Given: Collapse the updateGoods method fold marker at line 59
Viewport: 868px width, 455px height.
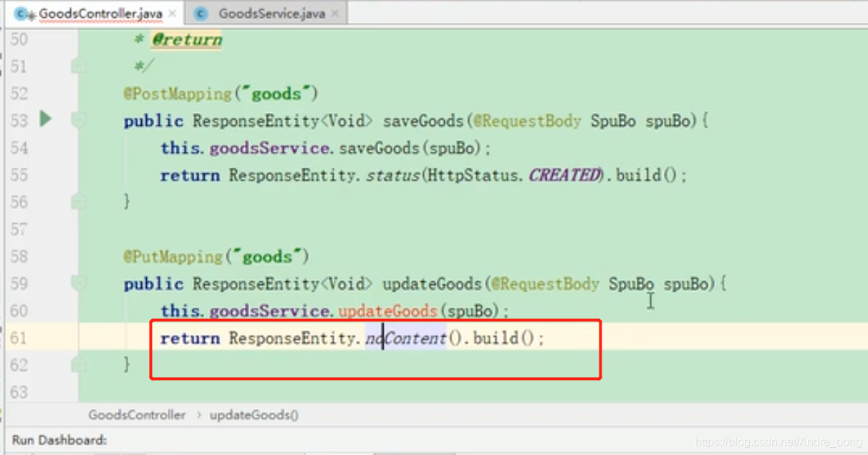Looking at the screenshot, I should [78, 284].
